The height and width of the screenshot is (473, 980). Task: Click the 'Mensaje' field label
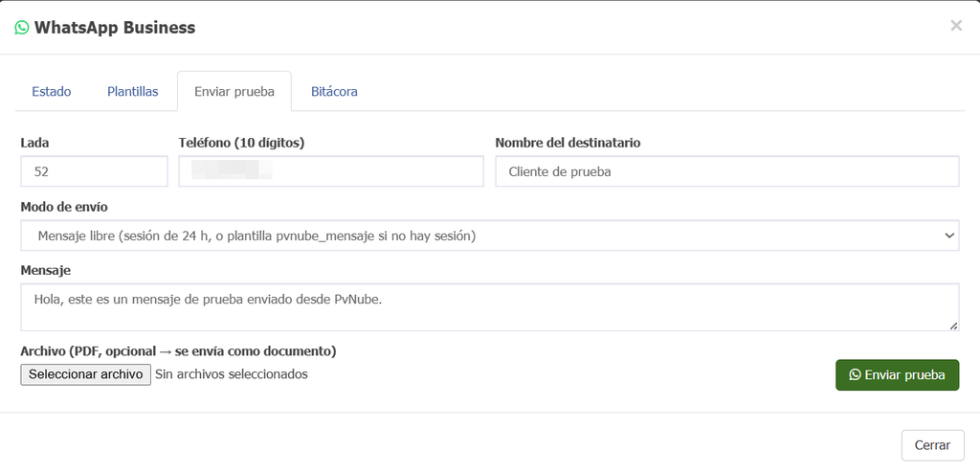[46, 270]
